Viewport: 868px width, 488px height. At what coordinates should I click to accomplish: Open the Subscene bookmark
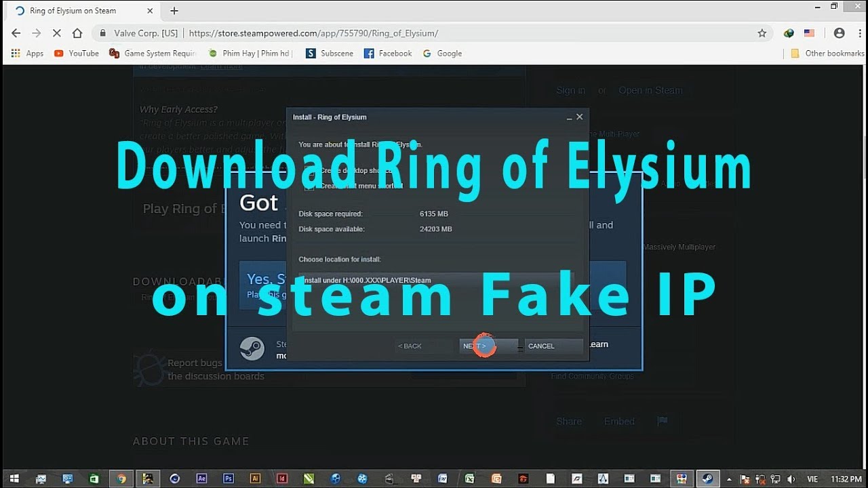(330, 54)
